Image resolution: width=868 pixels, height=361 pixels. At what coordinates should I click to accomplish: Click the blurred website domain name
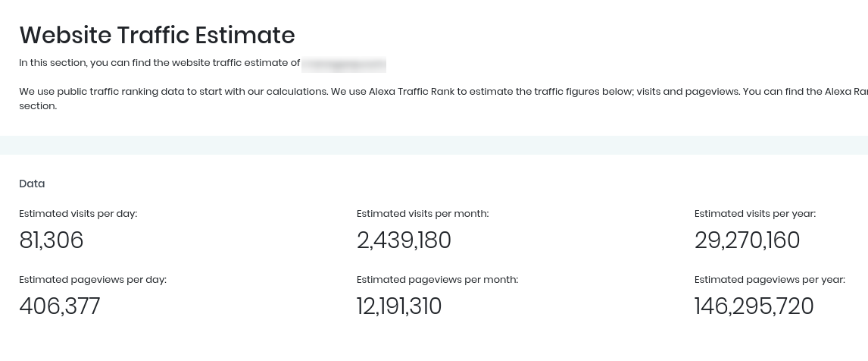343,64
